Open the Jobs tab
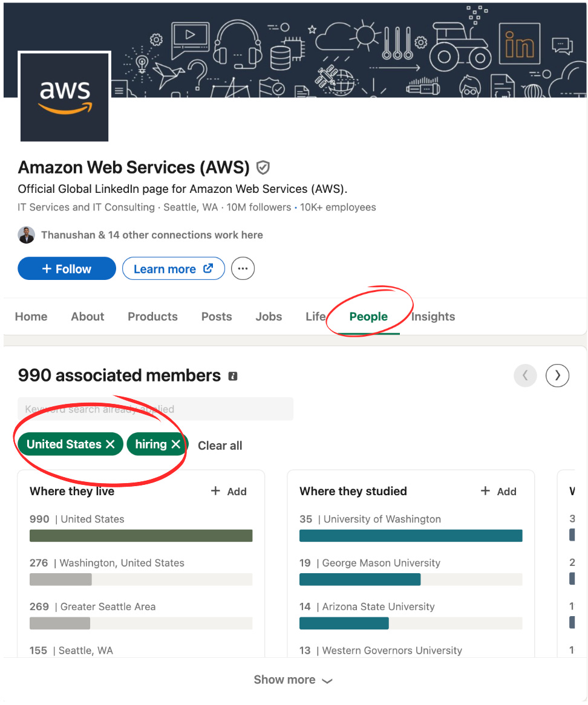 click(269, 317)
